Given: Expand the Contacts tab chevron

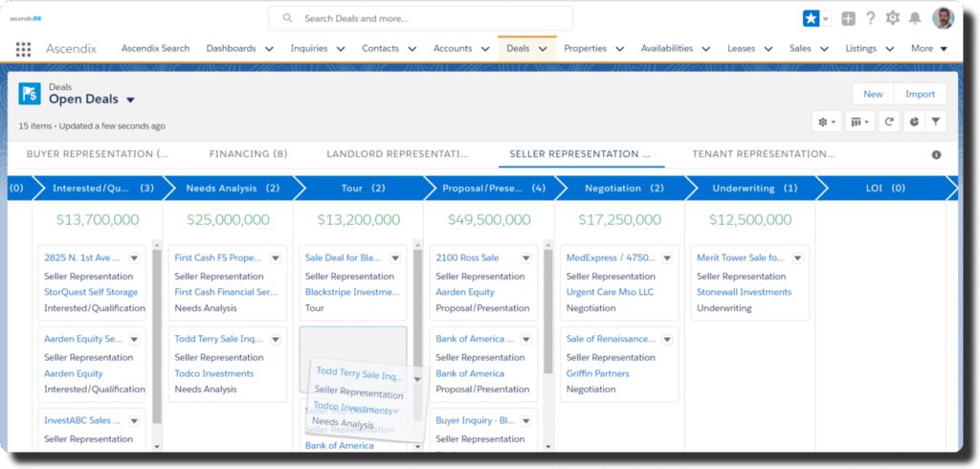Looking at the screenshot, I should click(412, 49).
